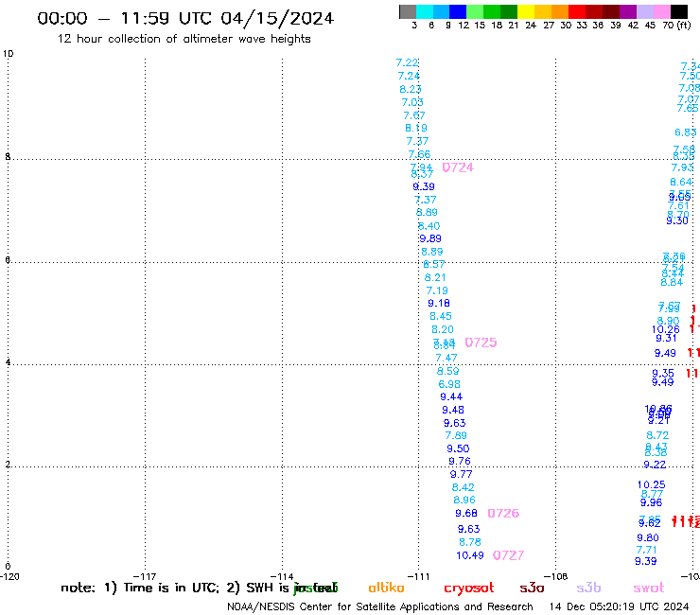This screenshot has height=615, width=700.
Task: Select the orange 30 ft legend swatch
Action: tap(560, 11)
